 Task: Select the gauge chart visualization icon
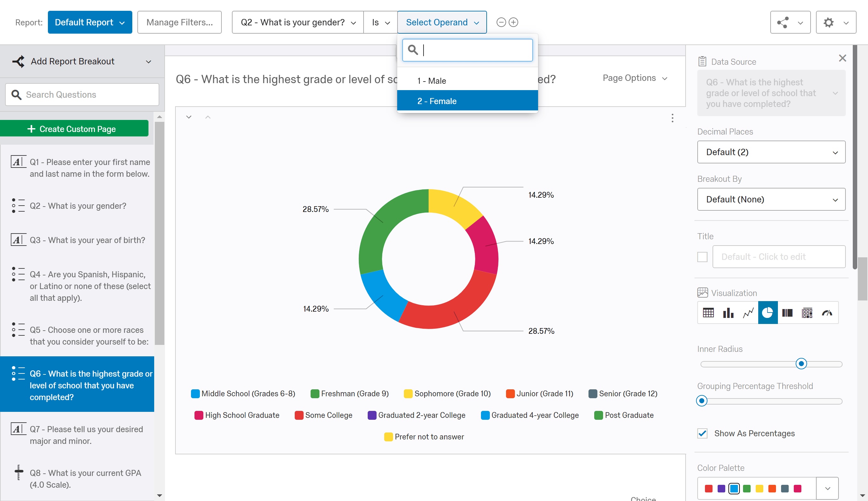tap(827, 313)
